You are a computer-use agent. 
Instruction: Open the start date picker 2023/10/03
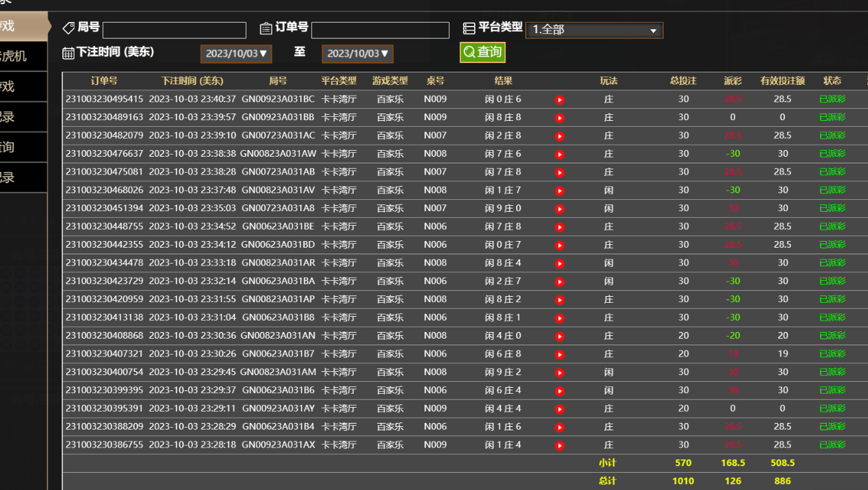pyautogui.click(x=236, y=54)
